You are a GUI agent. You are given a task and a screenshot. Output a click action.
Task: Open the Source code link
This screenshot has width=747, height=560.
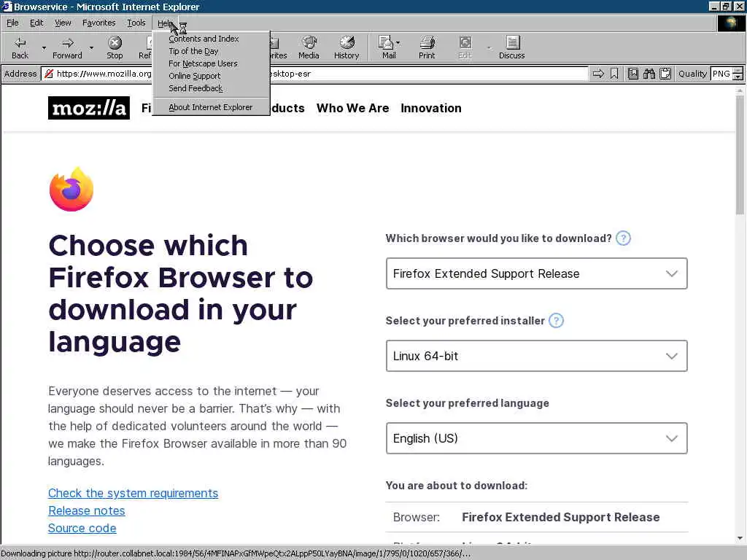[x=82, y=528]
